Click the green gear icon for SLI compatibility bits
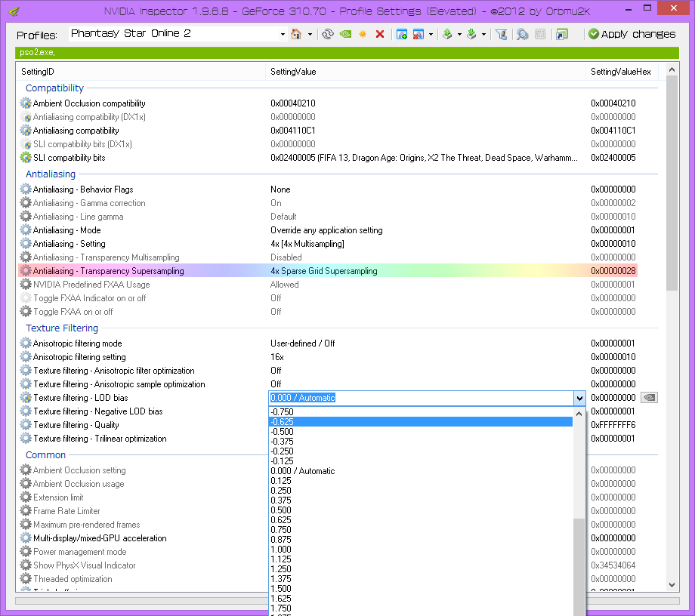 [x=26, y=158]
